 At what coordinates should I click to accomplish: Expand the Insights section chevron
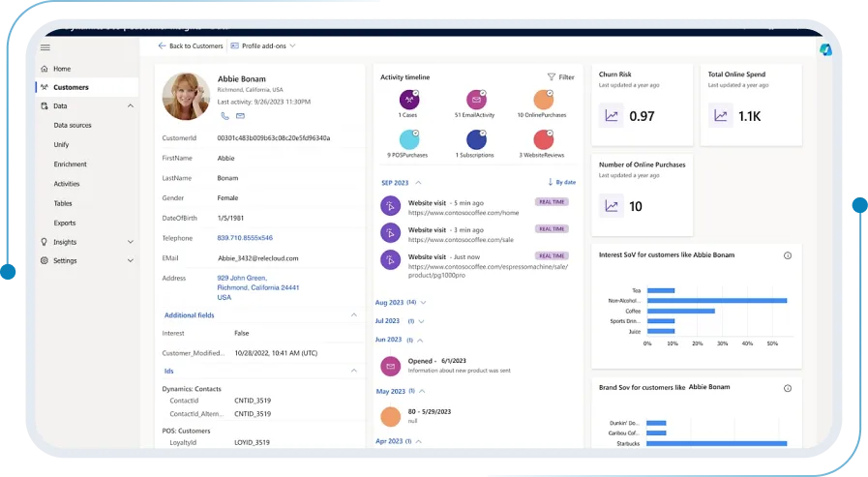pos(131,242)
